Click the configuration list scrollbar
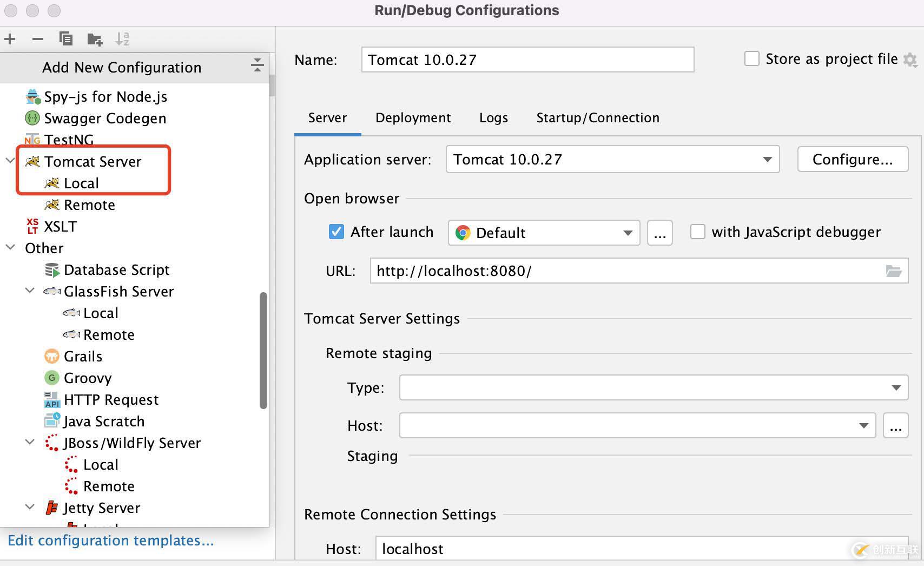The width and height of the screenshot is (924, 566). point(263,351)
